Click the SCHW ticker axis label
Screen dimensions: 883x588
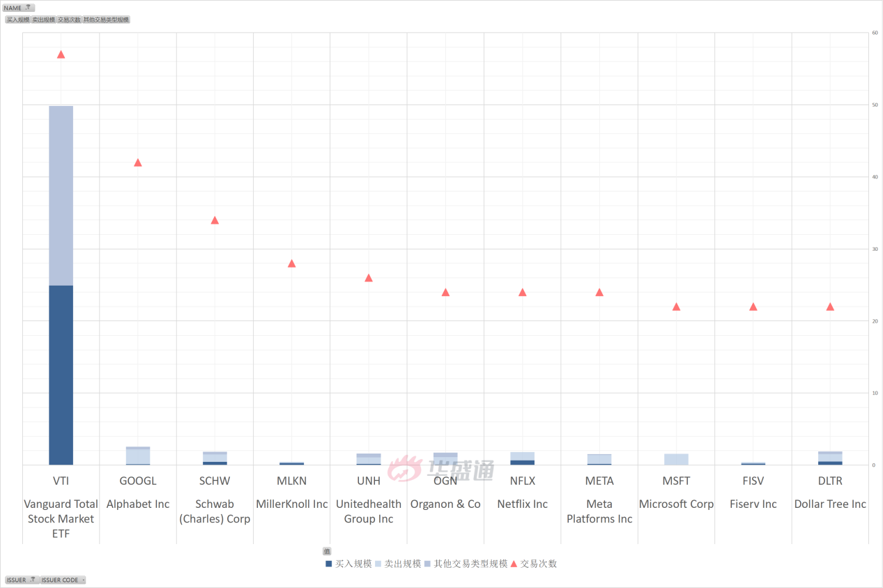215,481
